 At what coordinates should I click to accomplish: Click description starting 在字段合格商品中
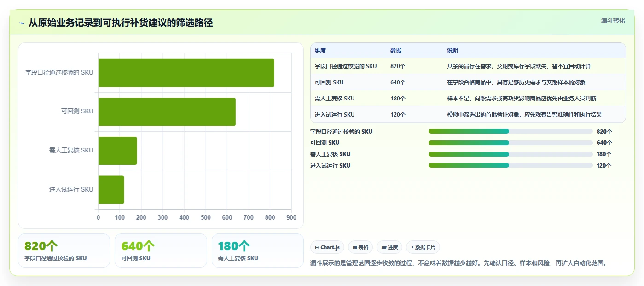point(516,82)
